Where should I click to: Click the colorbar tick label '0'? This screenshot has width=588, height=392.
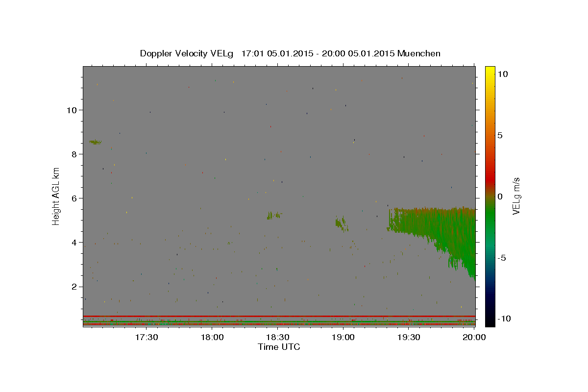[500, 196]
